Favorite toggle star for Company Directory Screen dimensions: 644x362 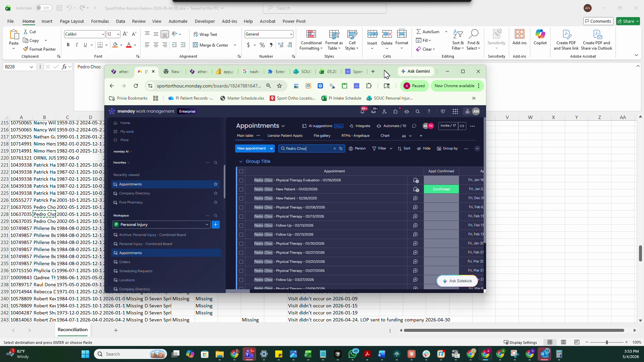[x=216, y=193]
